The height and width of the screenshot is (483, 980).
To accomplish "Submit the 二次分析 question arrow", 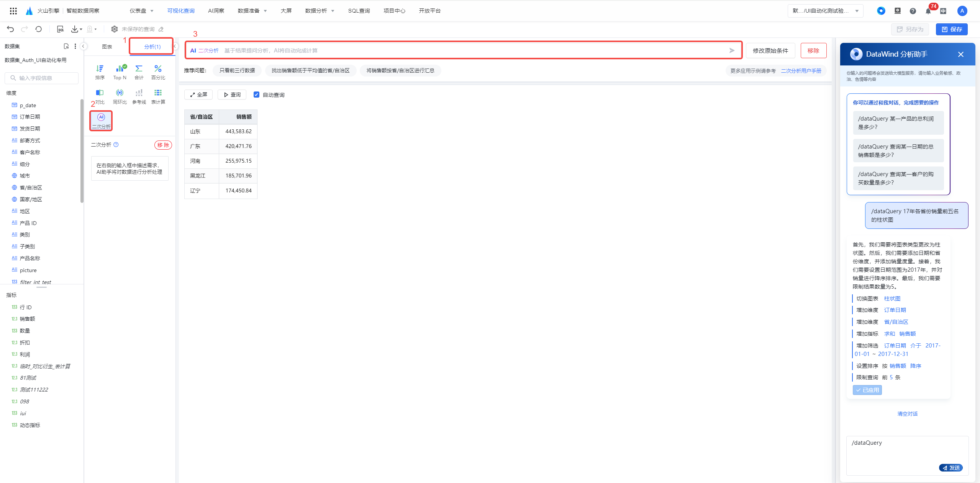I will coord(732,51).
